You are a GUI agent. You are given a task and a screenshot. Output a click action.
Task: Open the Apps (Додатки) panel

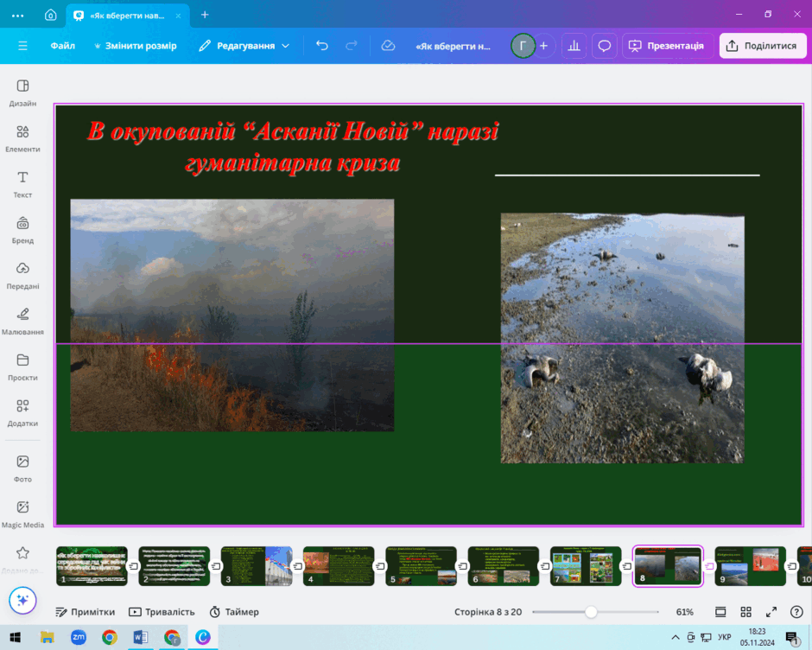pyautogui.click(x=22, y=412)
